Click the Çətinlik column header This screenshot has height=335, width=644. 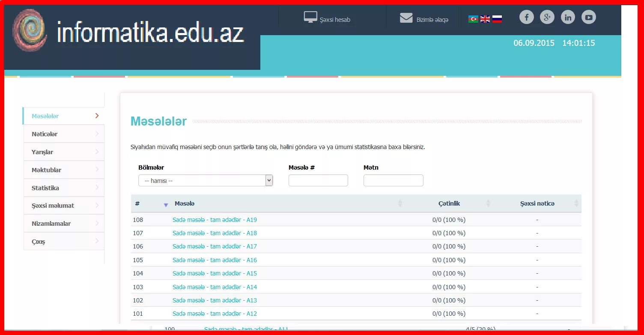pyautogui.click(x=449, y=203)
